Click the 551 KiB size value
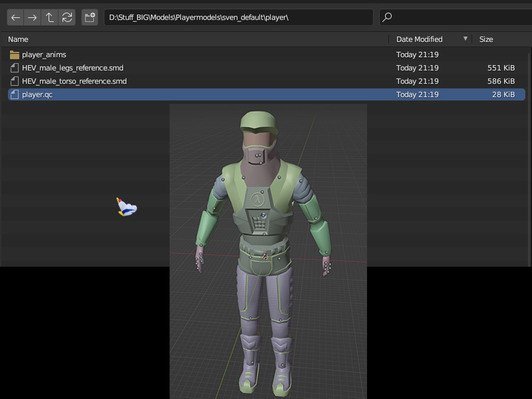The image size is (532, 399). (501, 68)
